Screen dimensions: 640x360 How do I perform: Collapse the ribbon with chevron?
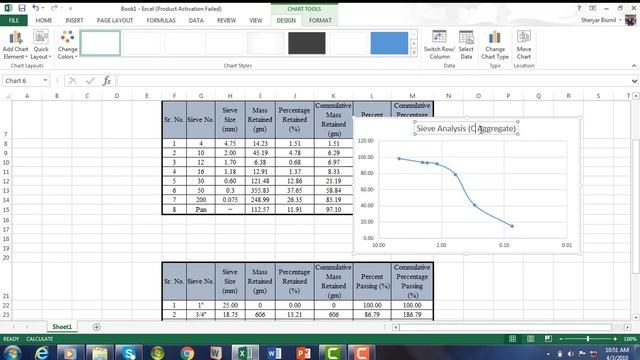tap(634, 66)
